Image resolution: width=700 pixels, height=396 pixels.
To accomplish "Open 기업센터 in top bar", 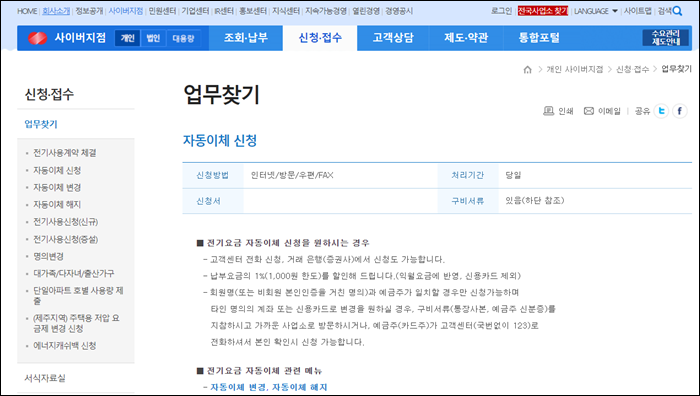I will [x=195, y=11].
